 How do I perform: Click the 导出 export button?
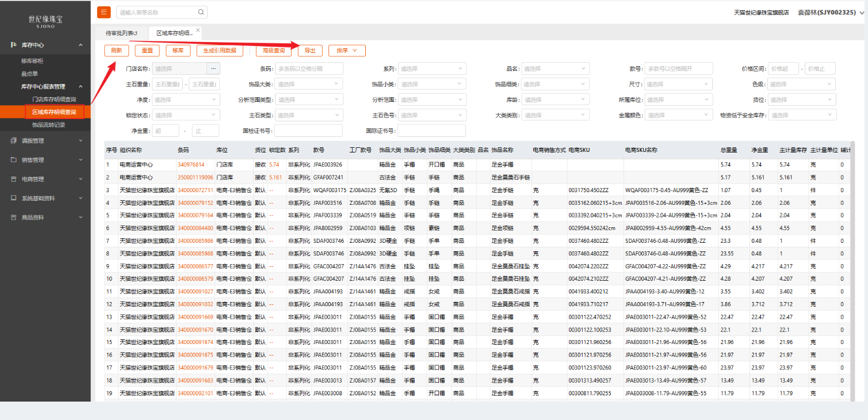tap(310, 51)
